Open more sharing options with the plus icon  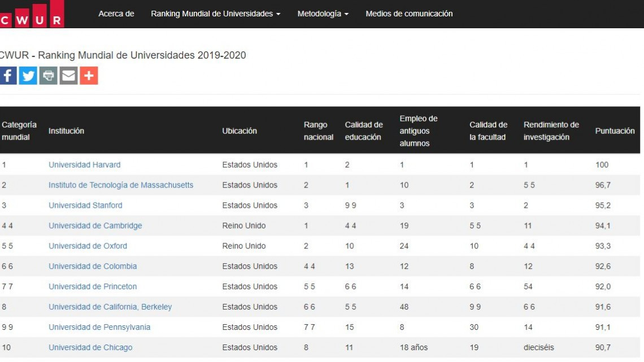[89, 75]
